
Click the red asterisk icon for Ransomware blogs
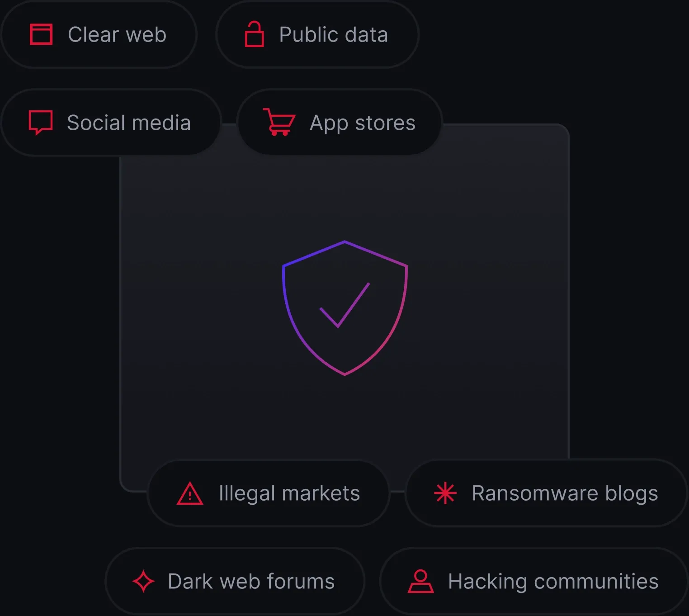[445, 493]
